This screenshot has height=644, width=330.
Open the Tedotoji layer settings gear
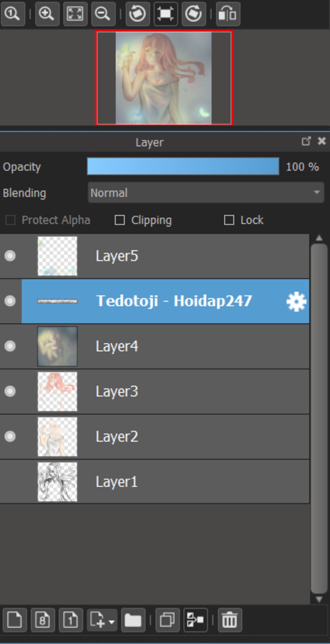pos(296,301)
